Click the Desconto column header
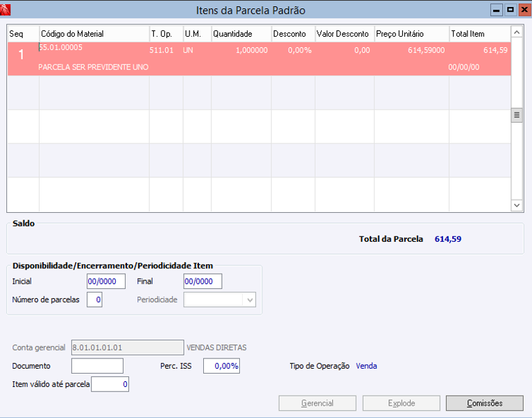532x418 pixels. point(293,34)
